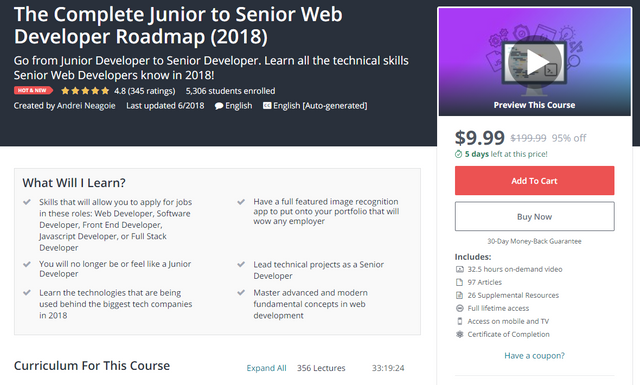Click the document icon beside 97 Articles
Image resolution: width=640 pixels, height=385 pixels.
[460, 282]
